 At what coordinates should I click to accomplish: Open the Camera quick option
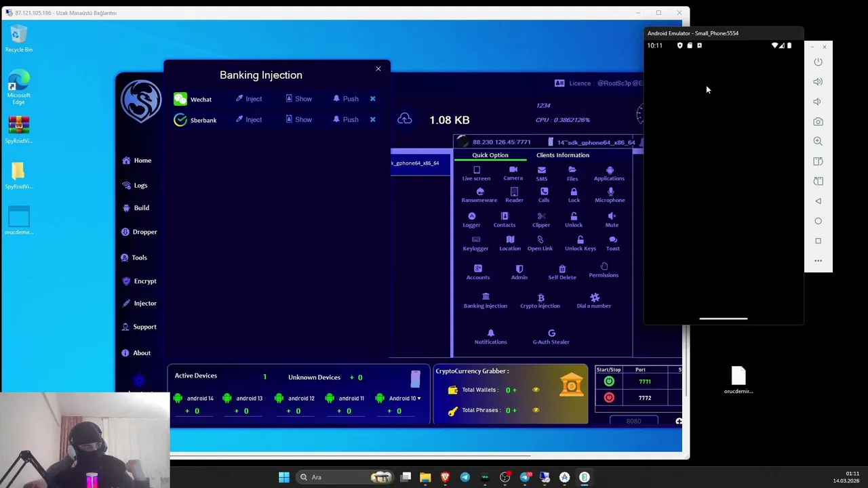[513, 173]
